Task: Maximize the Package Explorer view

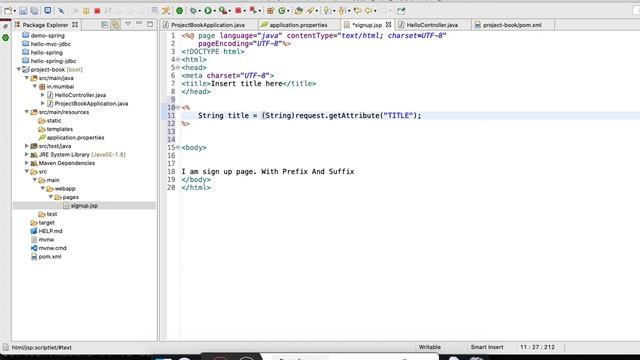Action: [150, 24]
